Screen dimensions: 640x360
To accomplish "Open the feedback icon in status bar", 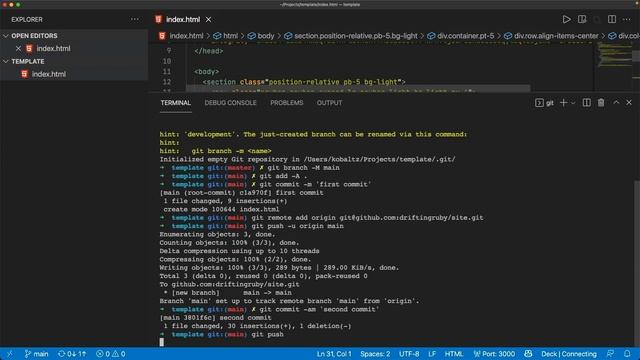I will [611, 354].
